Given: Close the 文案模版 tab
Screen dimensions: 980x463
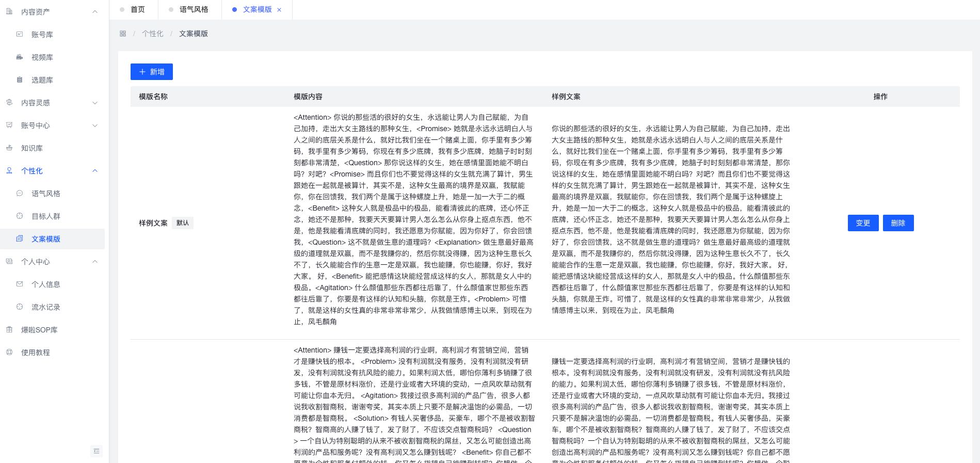Looking at the screenshot, I should pos(279,10).
